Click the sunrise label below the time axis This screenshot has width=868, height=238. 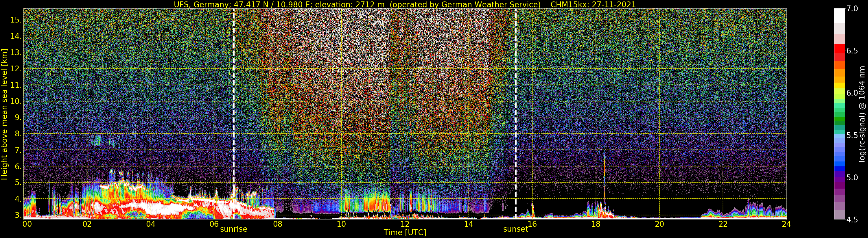pyautogui.click(x=233, y=229)
